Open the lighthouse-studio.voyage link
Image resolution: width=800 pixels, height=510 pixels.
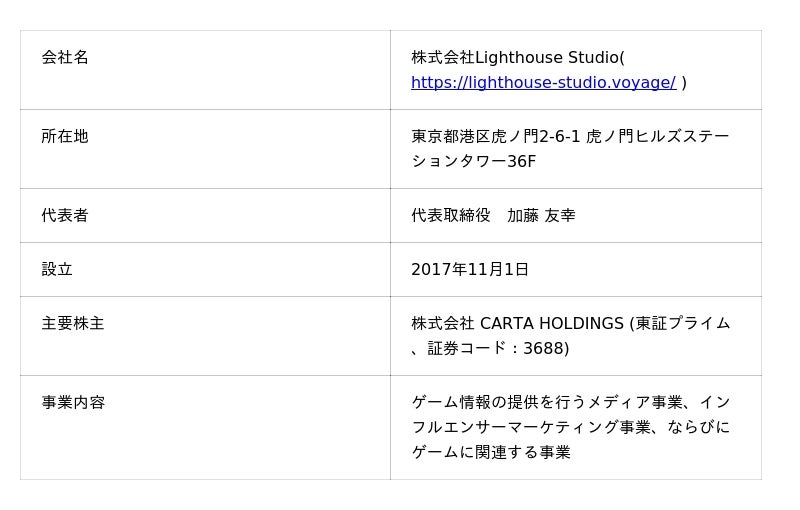[x=543, y=83]
